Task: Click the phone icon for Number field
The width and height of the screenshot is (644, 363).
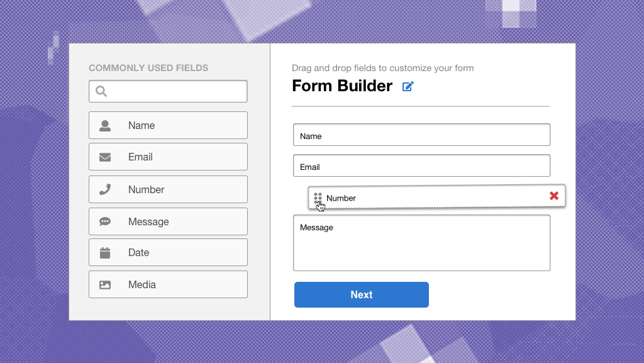Action: pyautogui.click(x=105, y=189)
